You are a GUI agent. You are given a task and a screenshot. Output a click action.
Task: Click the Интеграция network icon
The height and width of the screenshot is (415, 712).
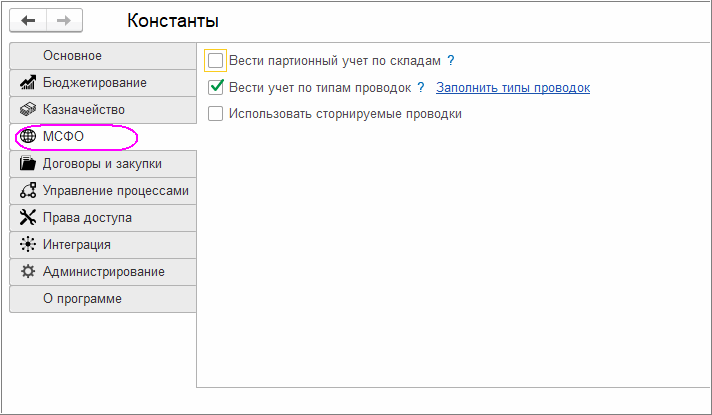click(28, 244)
